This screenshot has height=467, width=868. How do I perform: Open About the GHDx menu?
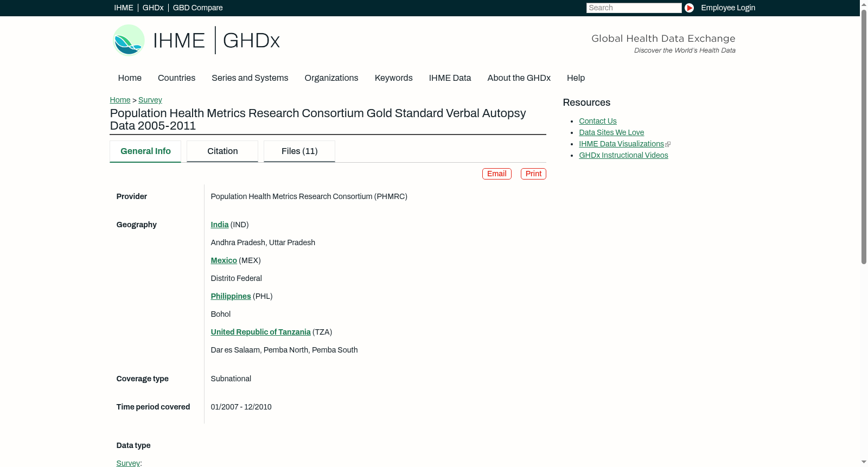(x=519, y=78)
